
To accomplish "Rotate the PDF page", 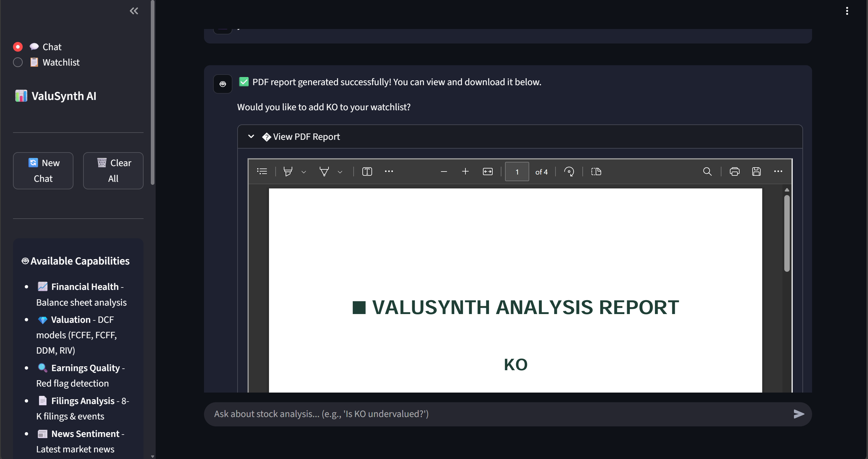I will point(569,172).
